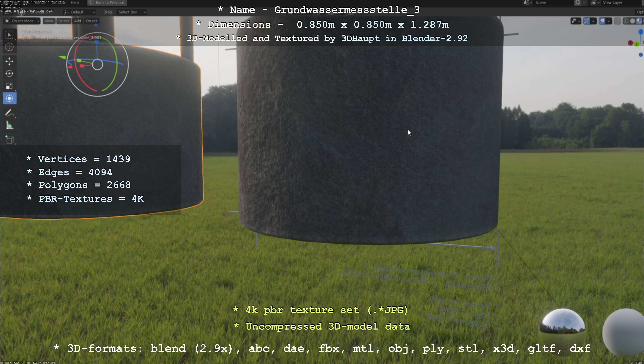Select the Measure ruler tool
The height and width of the screenshot is (364, 644).
[x=9, y=125]
